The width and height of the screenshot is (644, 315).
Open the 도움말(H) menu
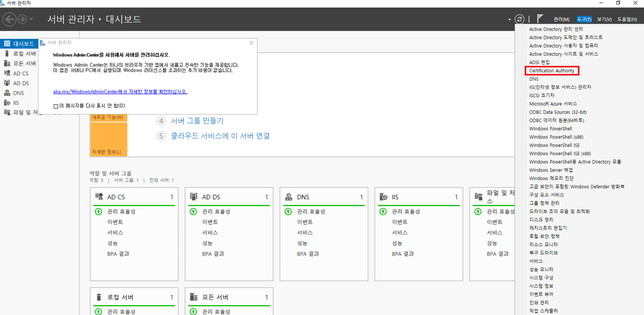(x=627, y=19)
